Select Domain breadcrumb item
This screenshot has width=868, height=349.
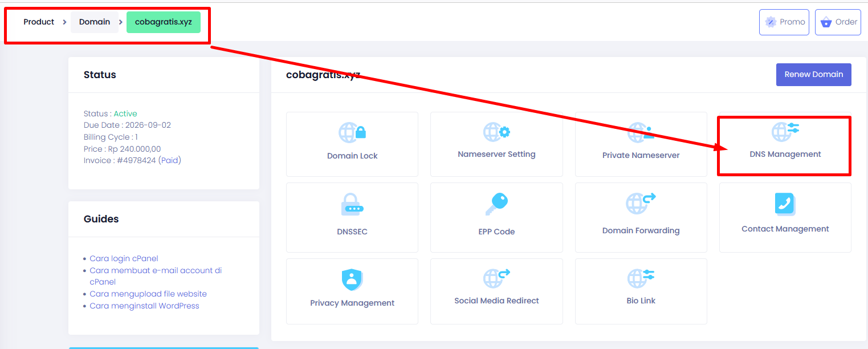[x=95, y=22]
